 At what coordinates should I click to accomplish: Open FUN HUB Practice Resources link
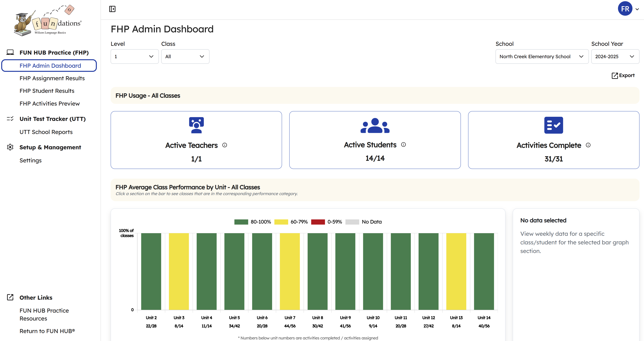(x=44, y=314)
